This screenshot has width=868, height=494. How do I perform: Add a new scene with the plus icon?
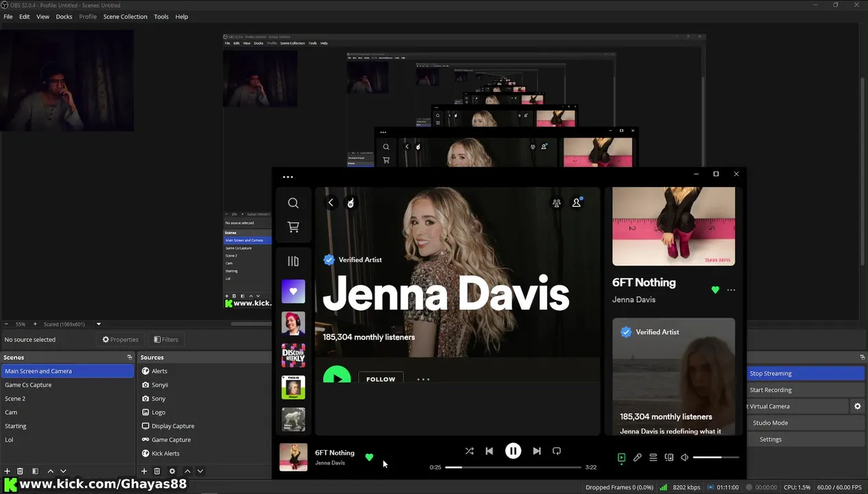7,471
